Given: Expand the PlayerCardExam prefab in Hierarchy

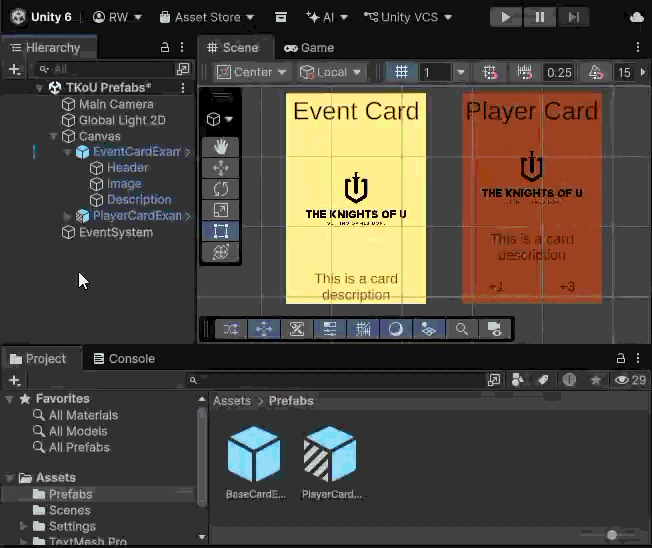Looking at the screenshot, I should coord(67,216).
